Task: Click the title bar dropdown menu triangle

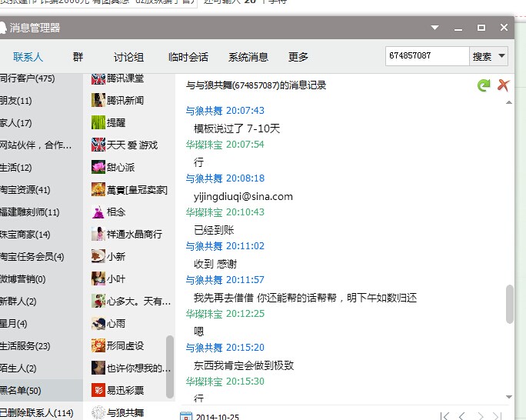Action: (434, 28)
